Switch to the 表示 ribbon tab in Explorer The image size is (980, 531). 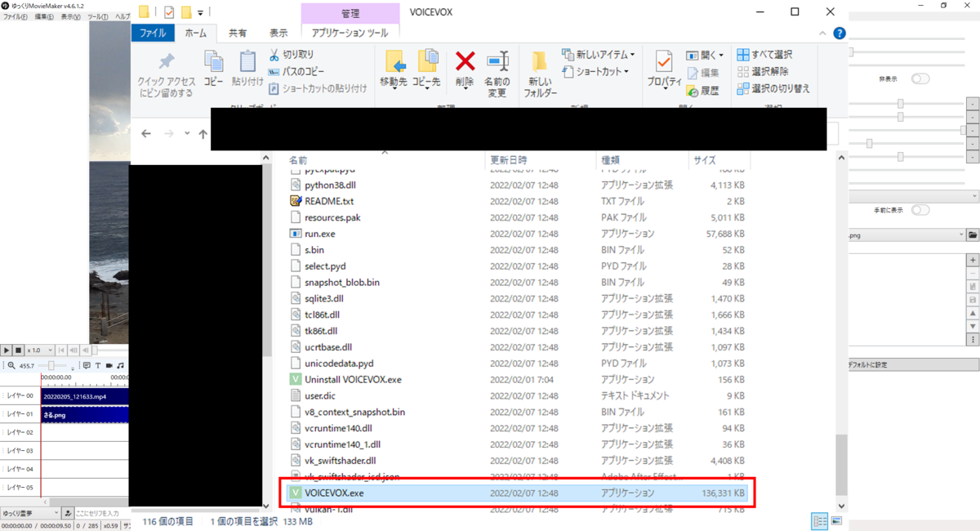pyautogui.click(x=278, y=33)
